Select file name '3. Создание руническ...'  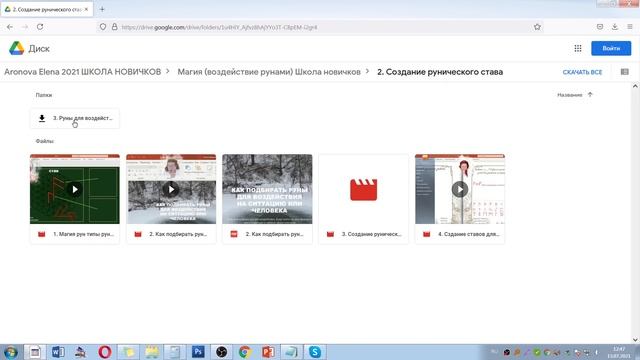pyautogui.click(x=371, y=234)
